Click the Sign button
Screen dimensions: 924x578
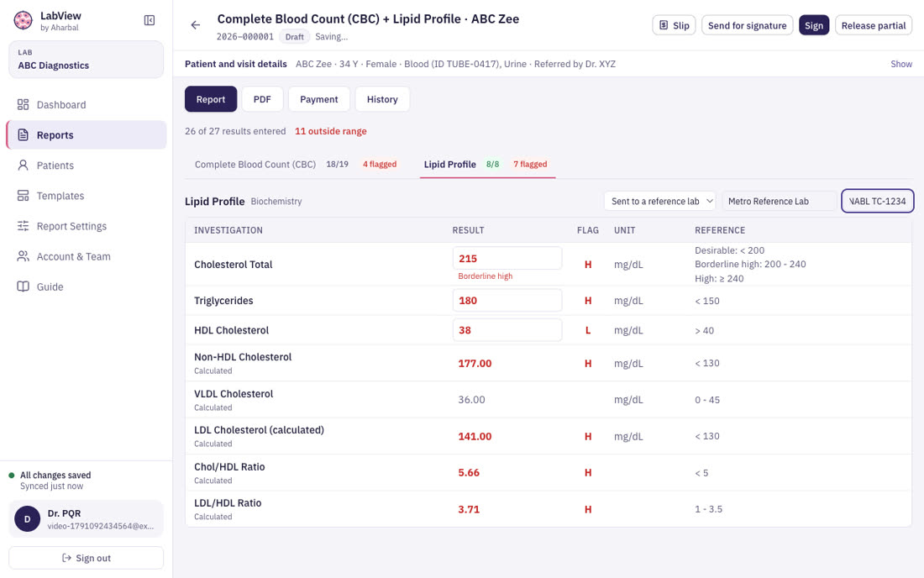point(814,25)
